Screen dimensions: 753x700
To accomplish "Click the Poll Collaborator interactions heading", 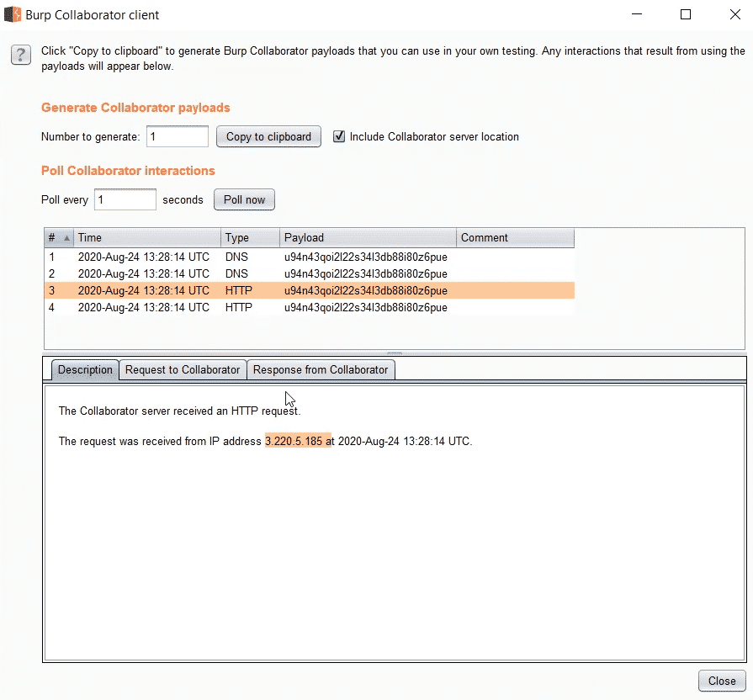I will [128, 171].
